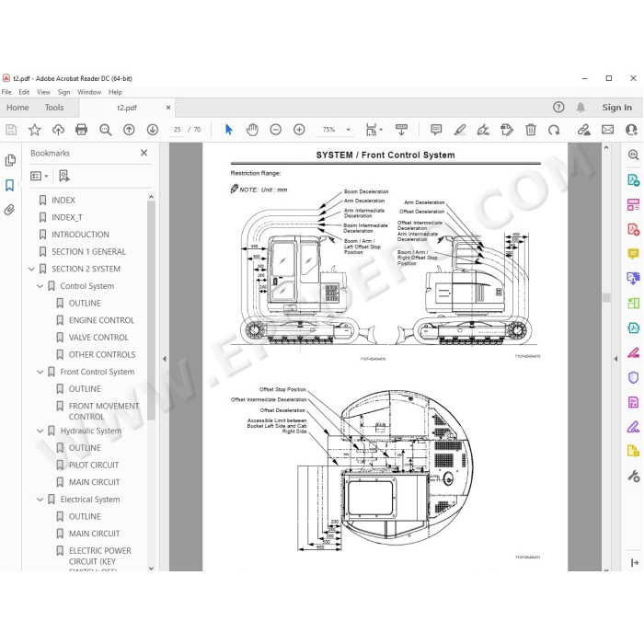
Task: Click Sign In
Action: (617, 108)
